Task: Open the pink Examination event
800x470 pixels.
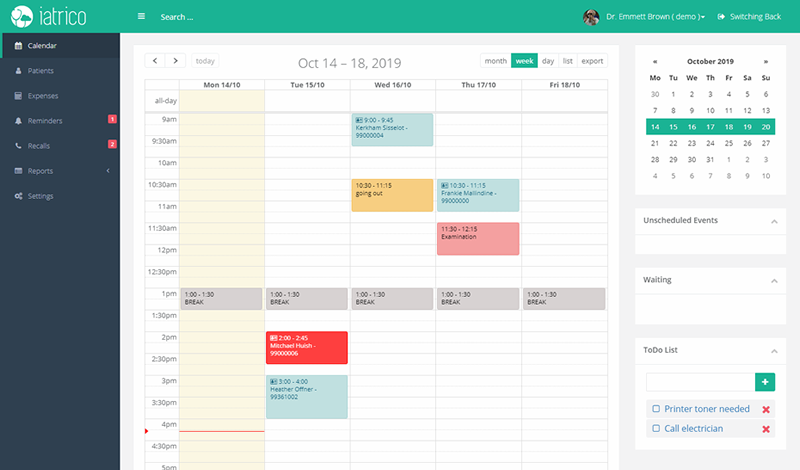Action: (x=478, y=238)
